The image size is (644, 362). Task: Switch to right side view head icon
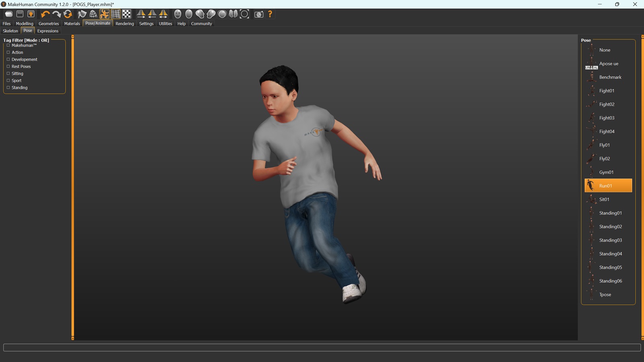211,14
